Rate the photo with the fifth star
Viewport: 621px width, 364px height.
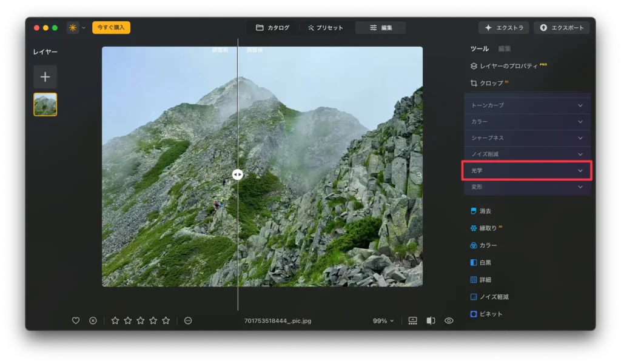tap(166, 320)
